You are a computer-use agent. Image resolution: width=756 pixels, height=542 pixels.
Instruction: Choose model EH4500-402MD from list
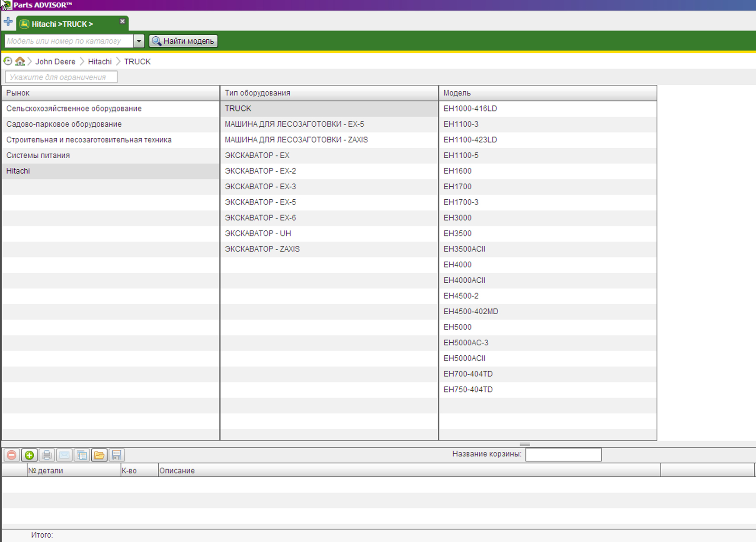[x=471, y=312]
